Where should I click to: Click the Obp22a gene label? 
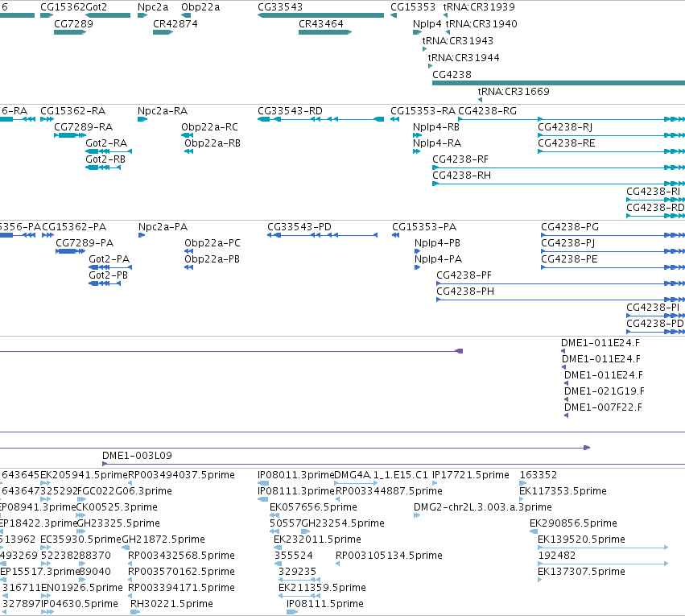[200, 7]
